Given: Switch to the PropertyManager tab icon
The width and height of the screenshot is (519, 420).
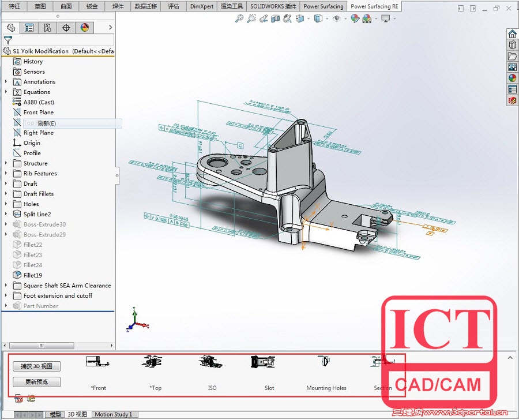Looking at the screenshot, I should point(29,28).
